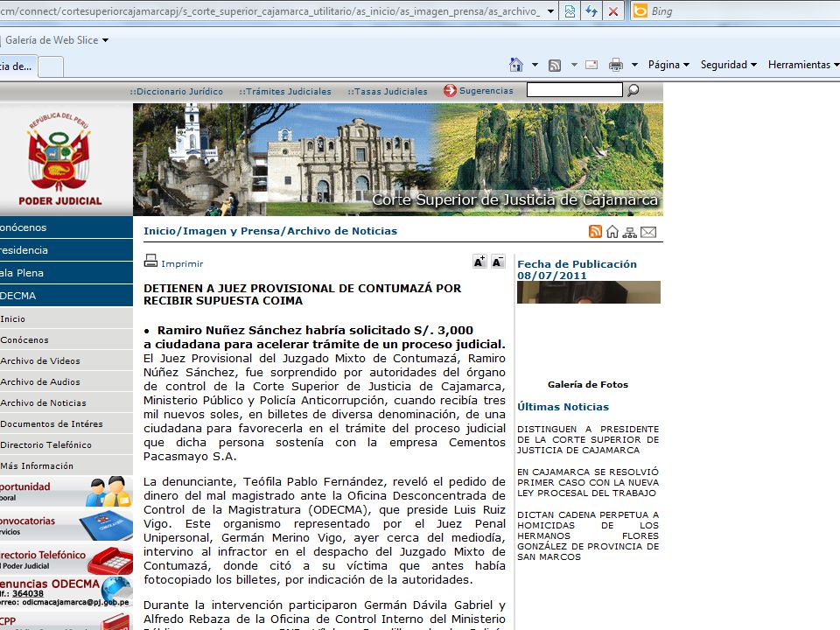Image resolution: width=840 pixels, height=630 pixels.
Task: Click the stop loading red X icon
Action: coord(613,11)
